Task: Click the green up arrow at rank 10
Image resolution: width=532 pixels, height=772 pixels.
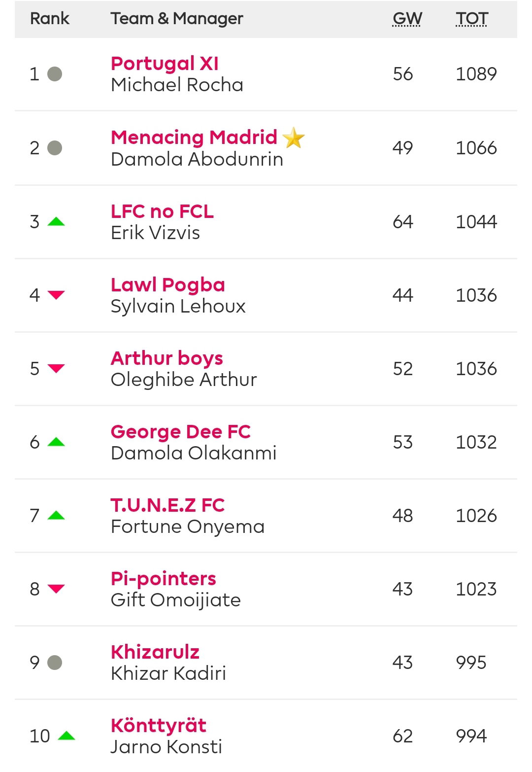Action: [x=66, y=736]
